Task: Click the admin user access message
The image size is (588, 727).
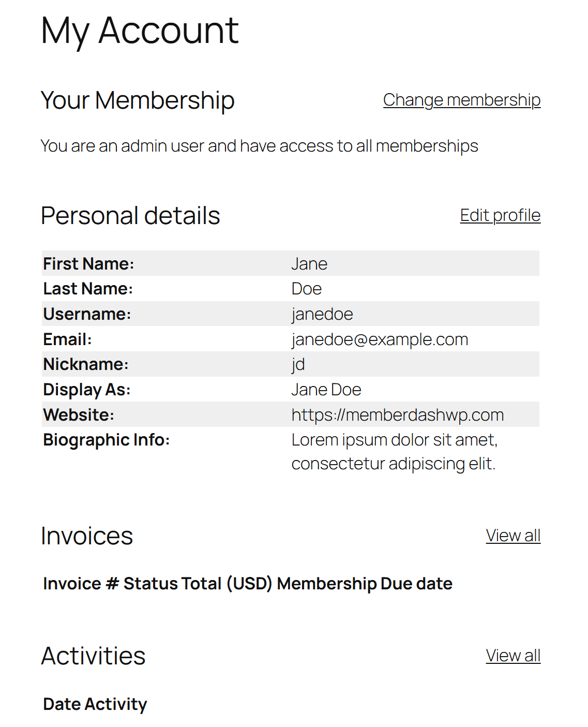Action: [259, 146]
